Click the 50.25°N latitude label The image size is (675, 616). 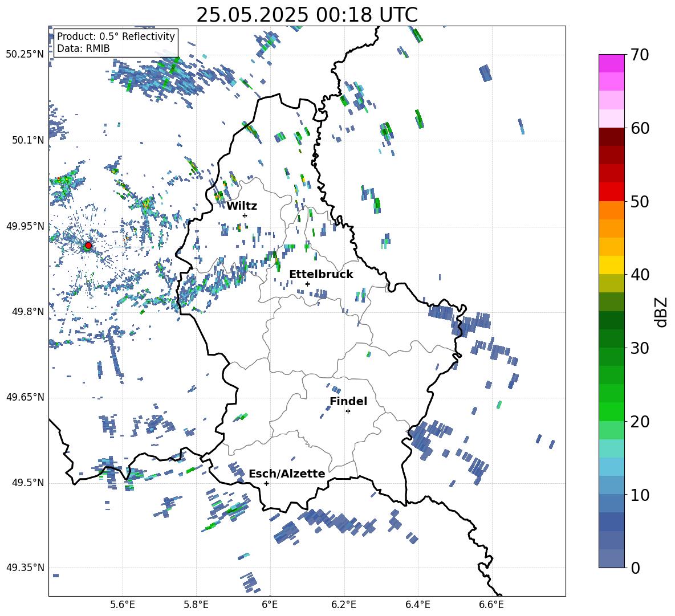click(x=25, y=55)
